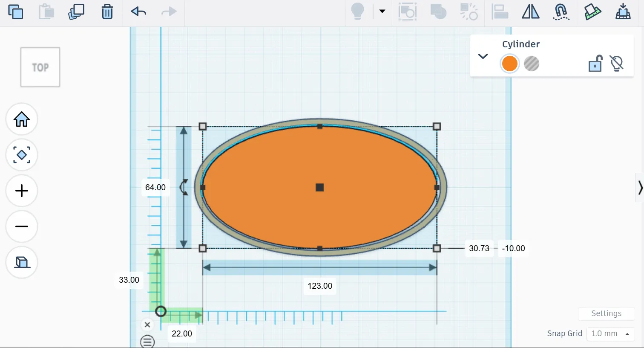
Task: Click the Duplicate and repeat icon
Action: coord(76,12)
